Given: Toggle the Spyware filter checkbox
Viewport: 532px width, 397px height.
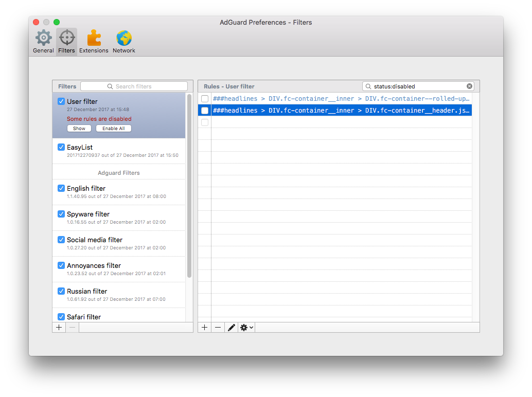Looking at the screenshot, I should (61, 214).
